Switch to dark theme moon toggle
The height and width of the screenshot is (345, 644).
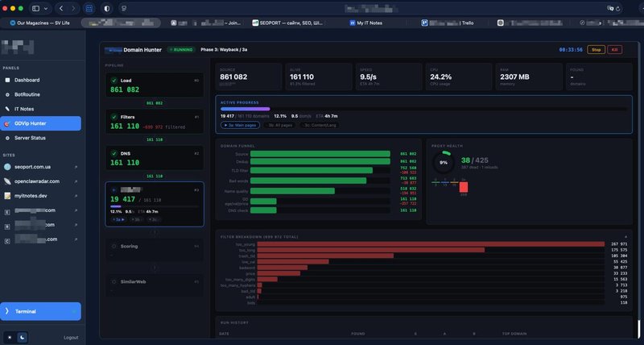coord(23,338)
